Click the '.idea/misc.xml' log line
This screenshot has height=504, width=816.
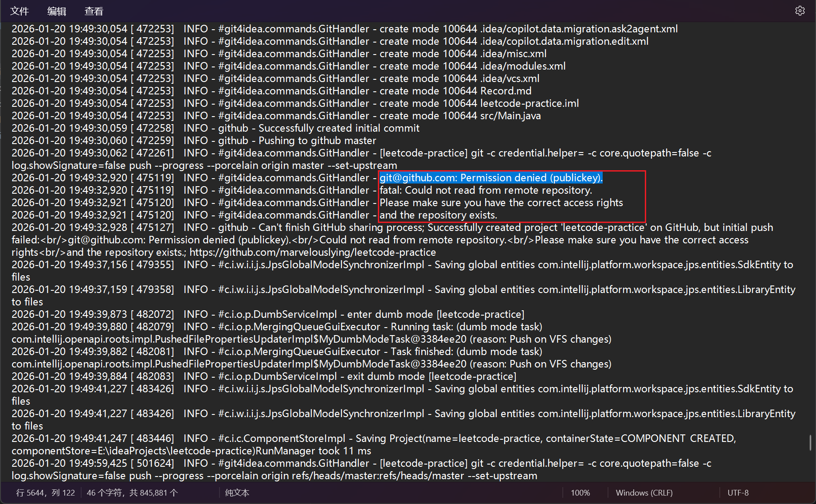pos(279,54)
